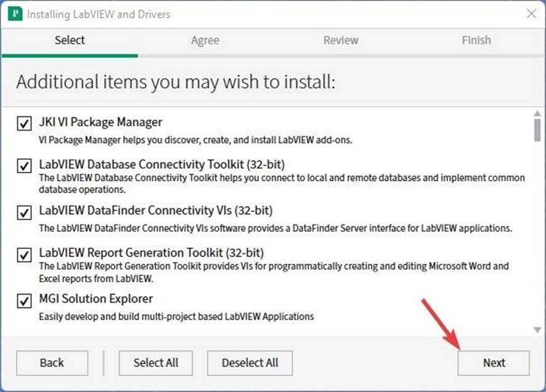Viewport: 546px width, 392px height.
Task: Toggle LabVIEW Report Generation Toolkit checkbox
Action: (24, 255)
